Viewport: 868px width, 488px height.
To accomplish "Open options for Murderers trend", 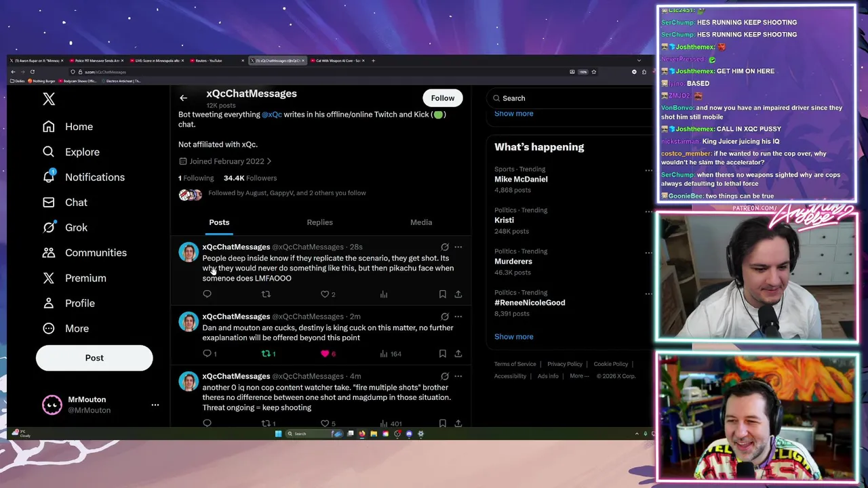I will (648, 253).
